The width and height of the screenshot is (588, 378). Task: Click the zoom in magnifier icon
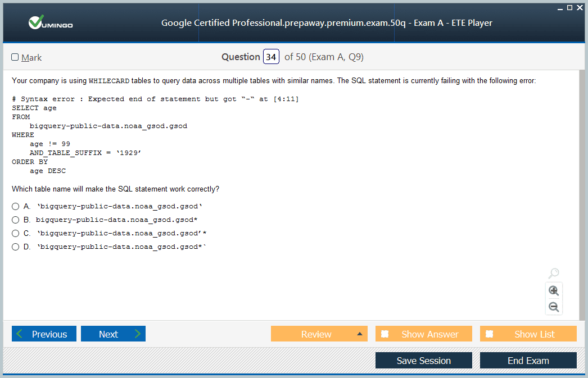tap(554, 291)
